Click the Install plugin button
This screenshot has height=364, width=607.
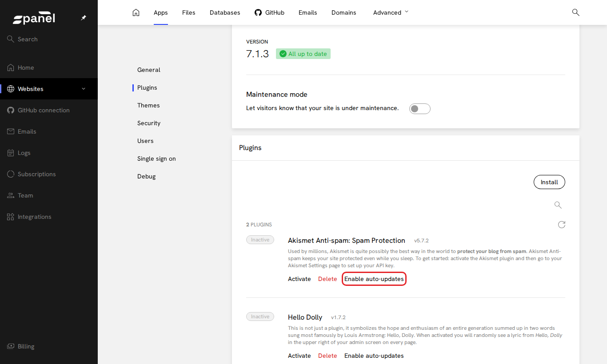click(x=549, y=182)
